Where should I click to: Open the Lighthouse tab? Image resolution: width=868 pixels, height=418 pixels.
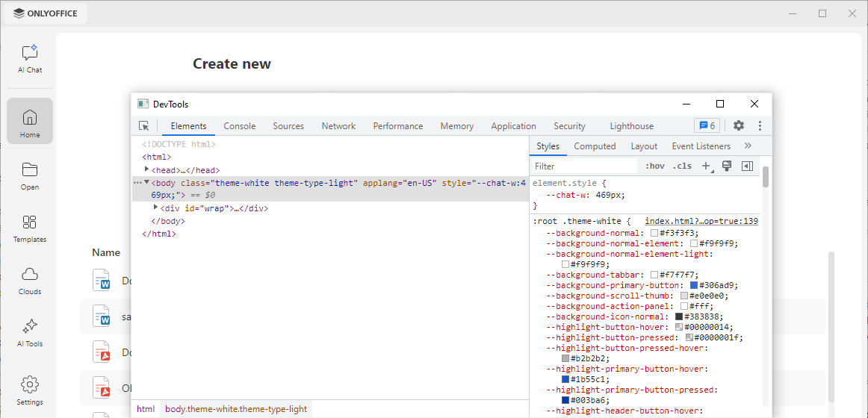click(x=632, y=126)
